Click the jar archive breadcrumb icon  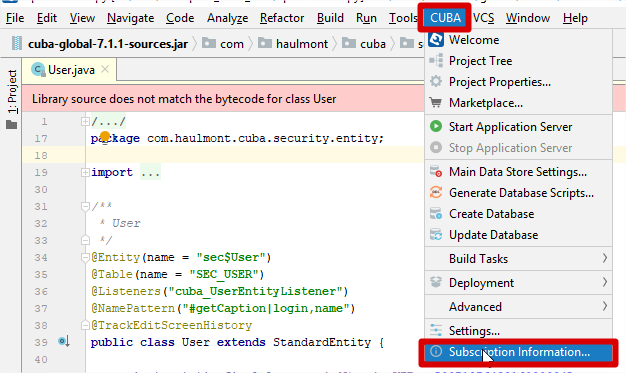pyautogui.click(x=16, y=43)
